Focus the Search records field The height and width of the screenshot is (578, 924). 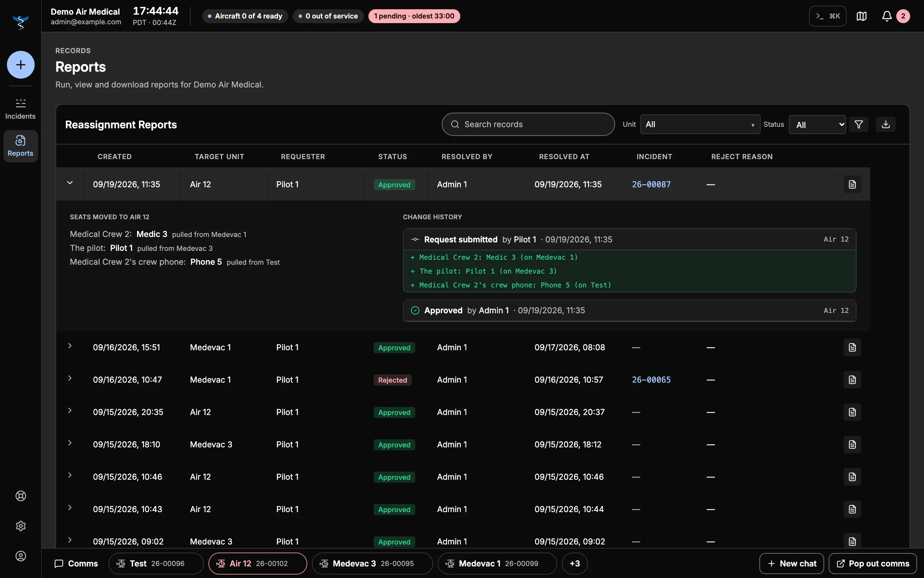pos(528,124)
